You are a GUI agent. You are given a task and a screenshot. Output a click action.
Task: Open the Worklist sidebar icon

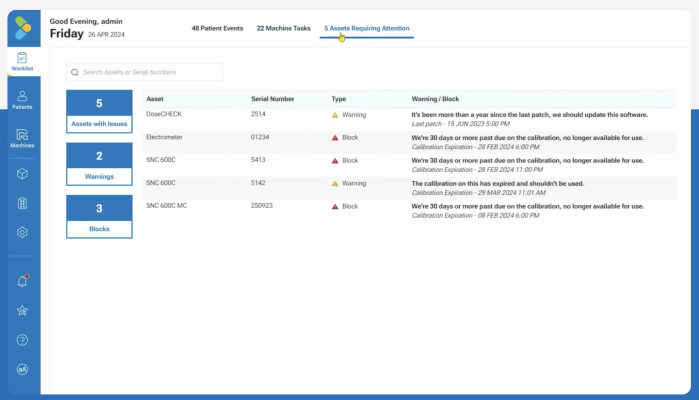click(x=22, y=60)
